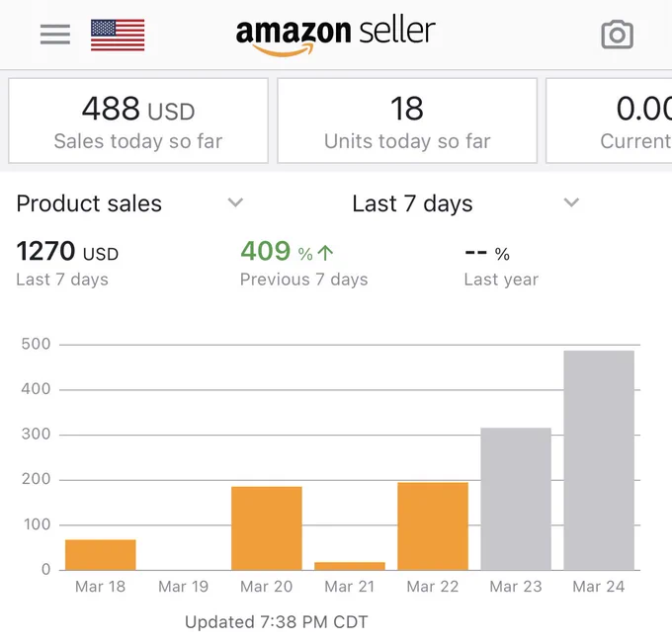Open the camera scanner icon
672x642 pixels.
pyautogui.click(x=617, y=35)
